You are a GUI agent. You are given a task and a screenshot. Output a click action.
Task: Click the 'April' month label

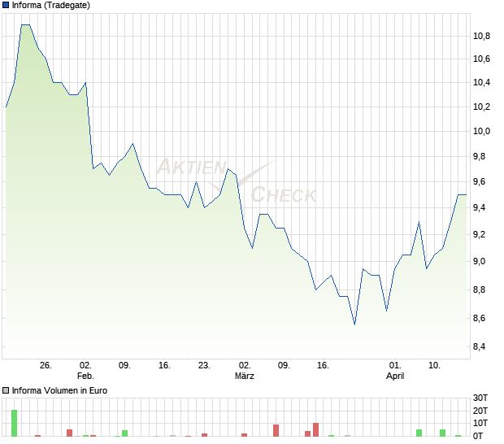click(395, 376)
